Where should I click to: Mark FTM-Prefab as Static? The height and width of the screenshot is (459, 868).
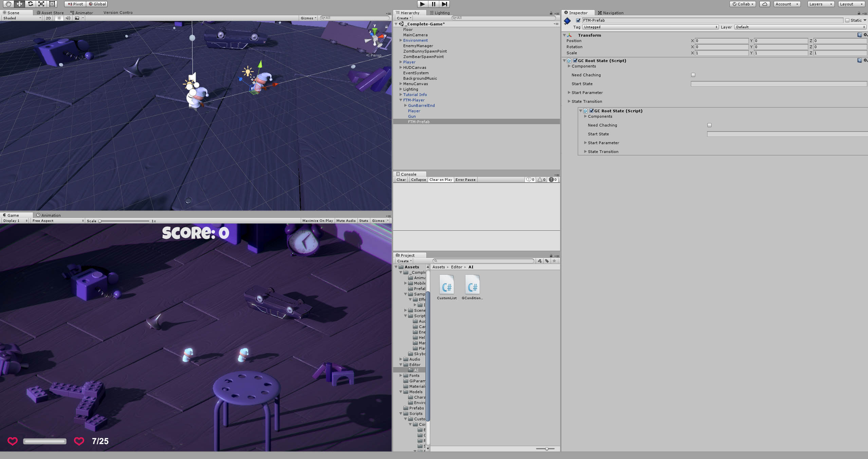click(x=848, y=20)
